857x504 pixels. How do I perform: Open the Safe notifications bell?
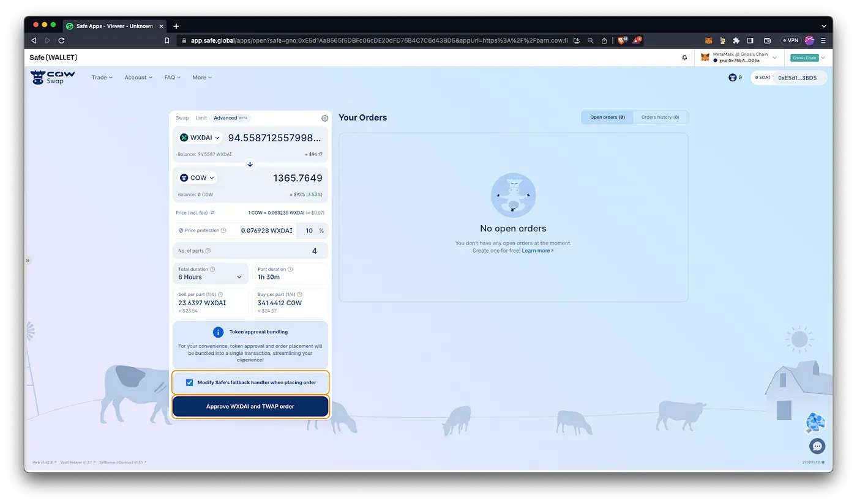coord(684,57)
